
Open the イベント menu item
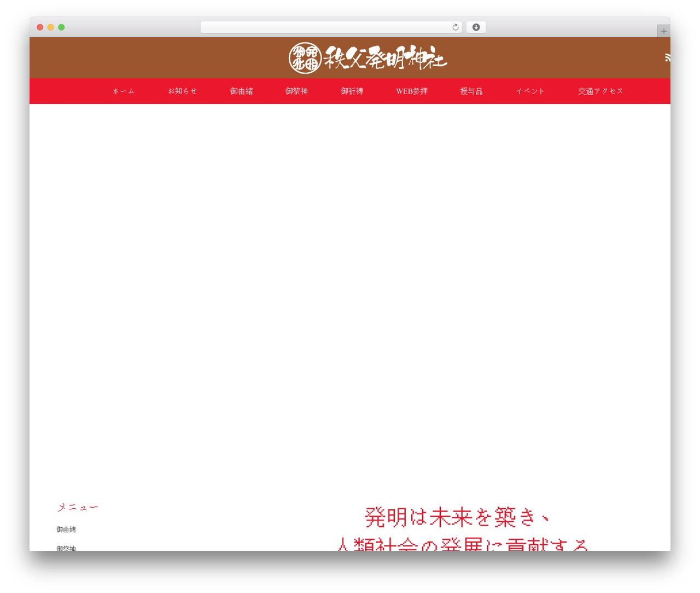tap(530, 91)
